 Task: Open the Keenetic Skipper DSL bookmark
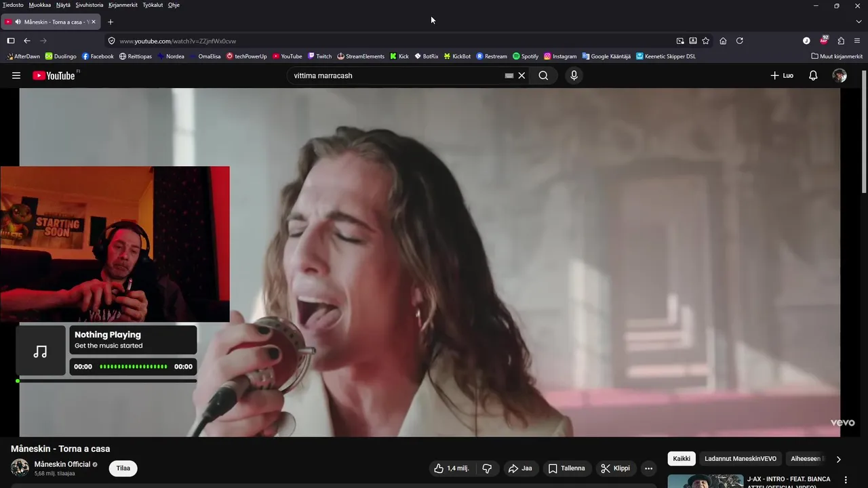666,56
